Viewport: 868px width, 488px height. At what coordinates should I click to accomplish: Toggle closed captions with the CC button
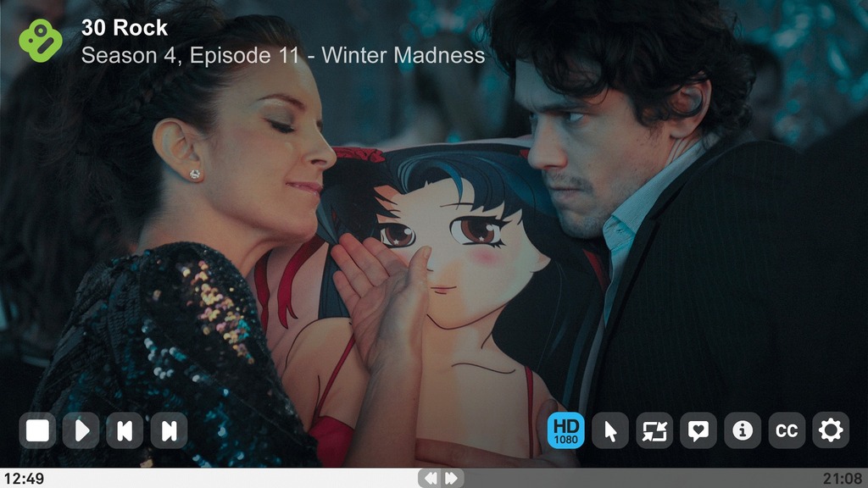point(787,430)
